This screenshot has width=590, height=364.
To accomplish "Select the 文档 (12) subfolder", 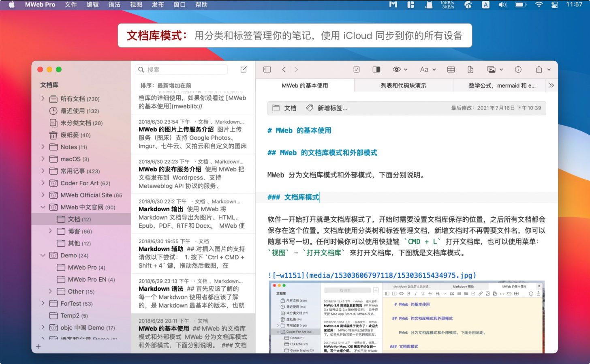I will (x=81, y=219).
